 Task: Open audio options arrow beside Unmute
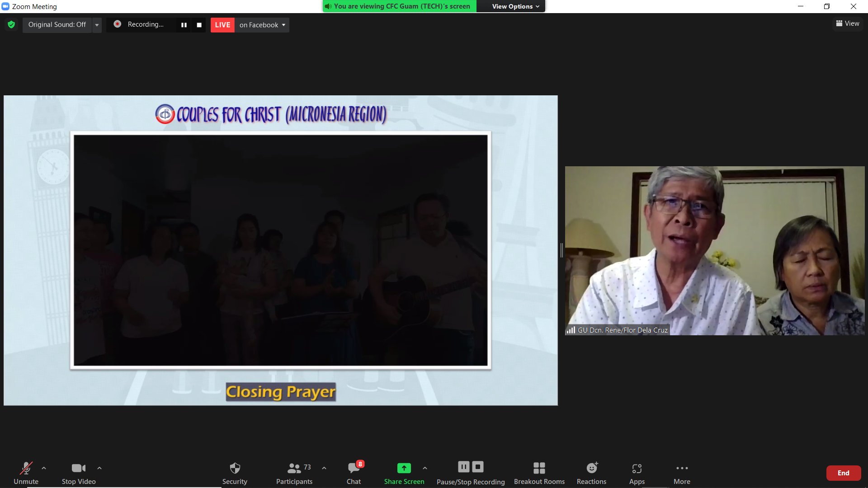(44, 468)
